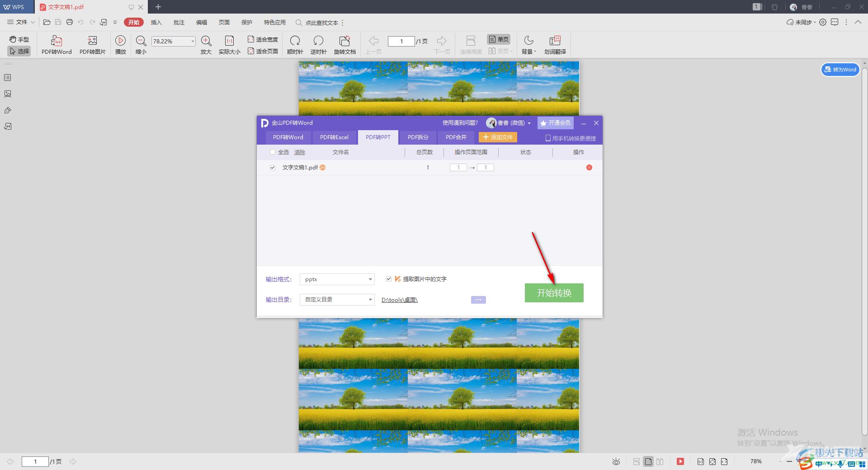This screenshot has width=868, height=470.
Task: Open the 自定义目录 output dropdown
Action: tap(337, 300)
